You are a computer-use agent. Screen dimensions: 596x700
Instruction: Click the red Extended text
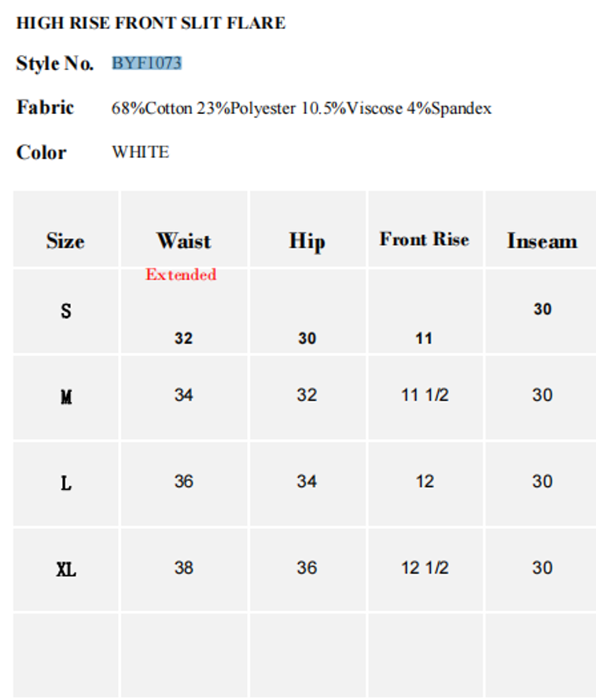coord(181,274)
